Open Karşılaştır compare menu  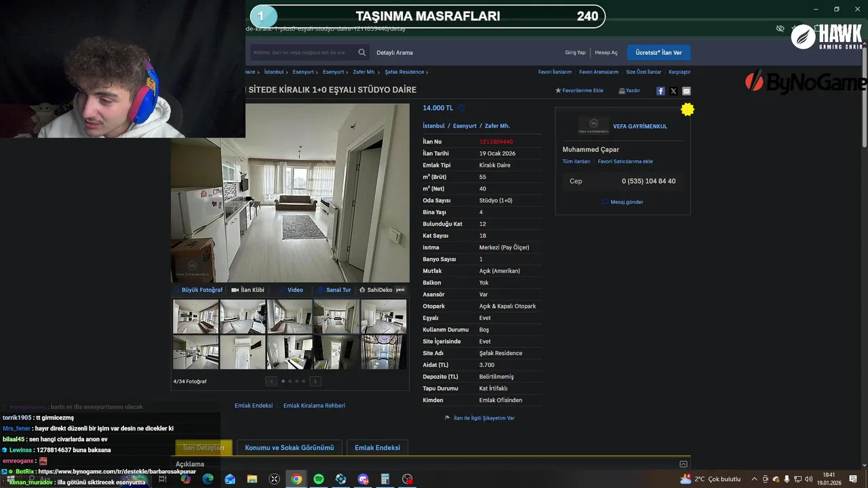click(x=679, y=72)
